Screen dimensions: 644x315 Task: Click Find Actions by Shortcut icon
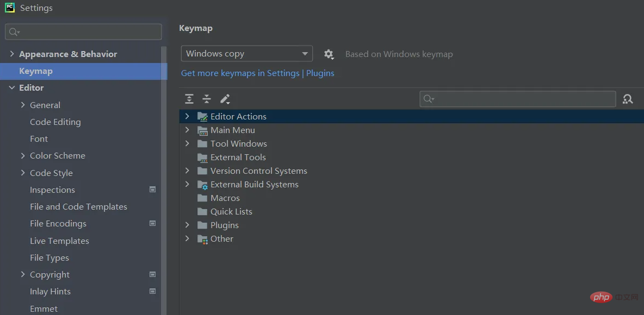click(x=628, y=99)
